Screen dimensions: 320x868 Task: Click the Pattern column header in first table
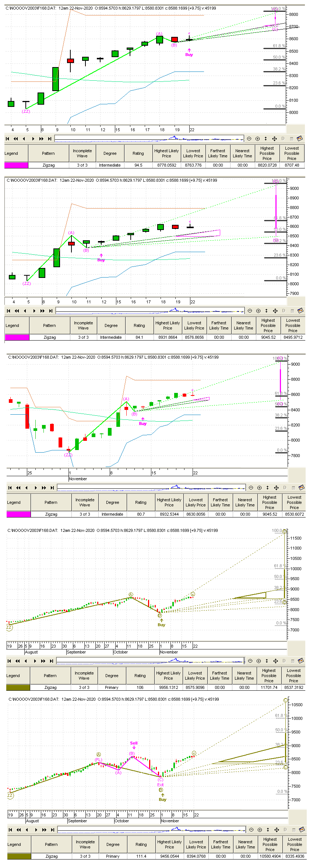[x=48, y=153]
